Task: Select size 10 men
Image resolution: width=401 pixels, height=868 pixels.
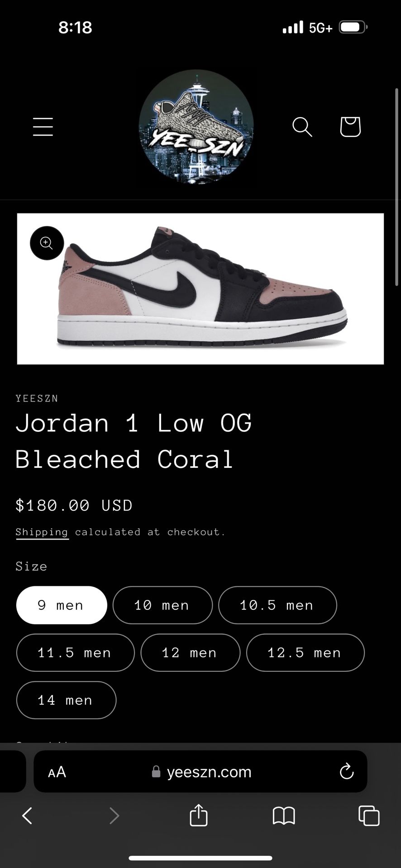Action: 162,605
